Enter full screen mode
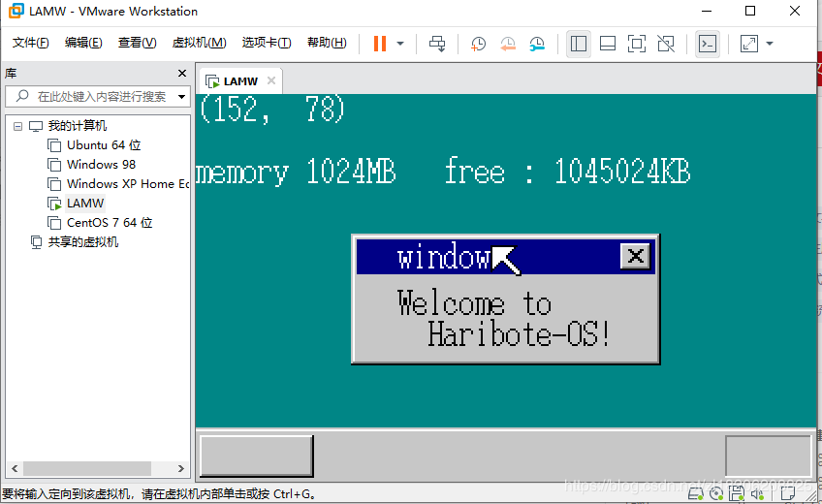The width and height of the screenshot is (822, 504). pos(637,44)
